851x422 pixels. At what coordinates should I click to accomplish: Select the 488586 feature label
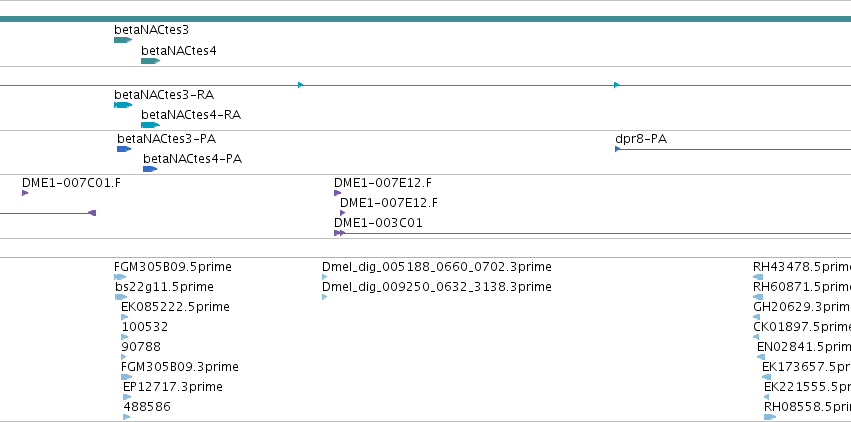point(147,407)
